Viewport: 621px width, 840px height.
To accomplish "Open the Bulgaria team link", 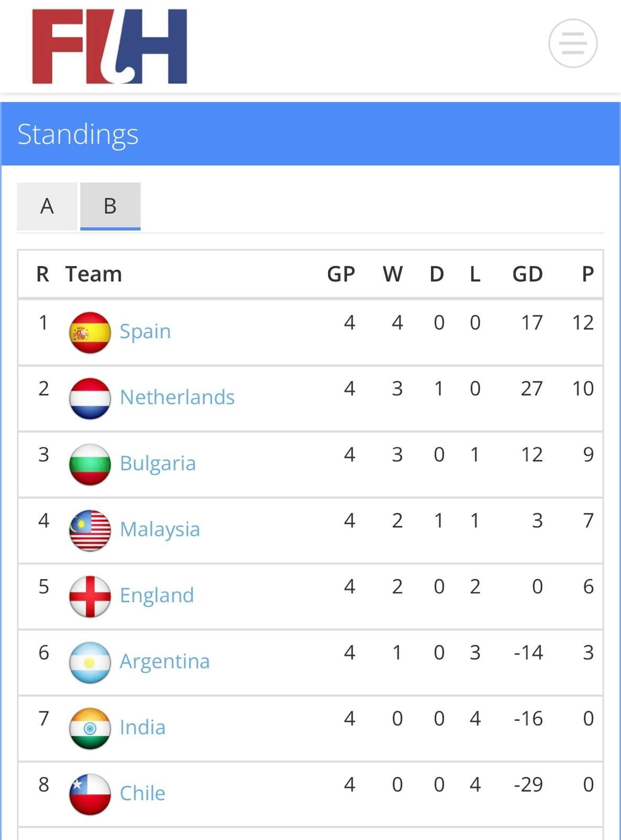I will 158,464.
